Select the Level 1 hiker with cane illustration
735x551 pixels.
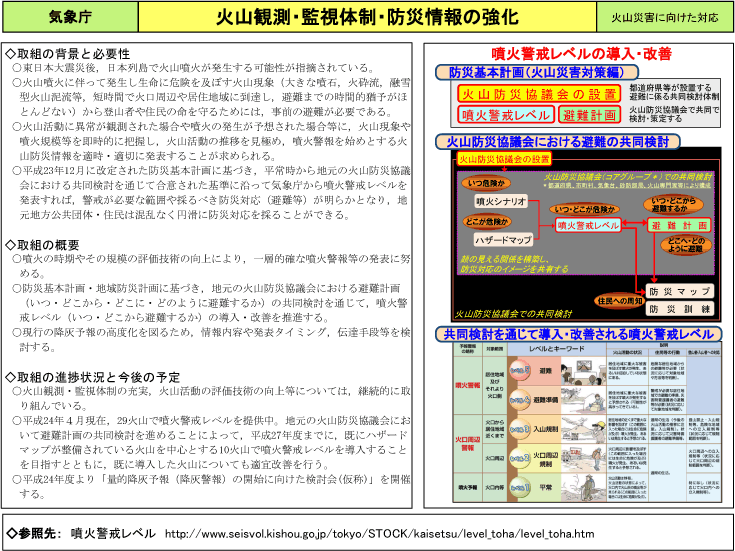(583, 487)
